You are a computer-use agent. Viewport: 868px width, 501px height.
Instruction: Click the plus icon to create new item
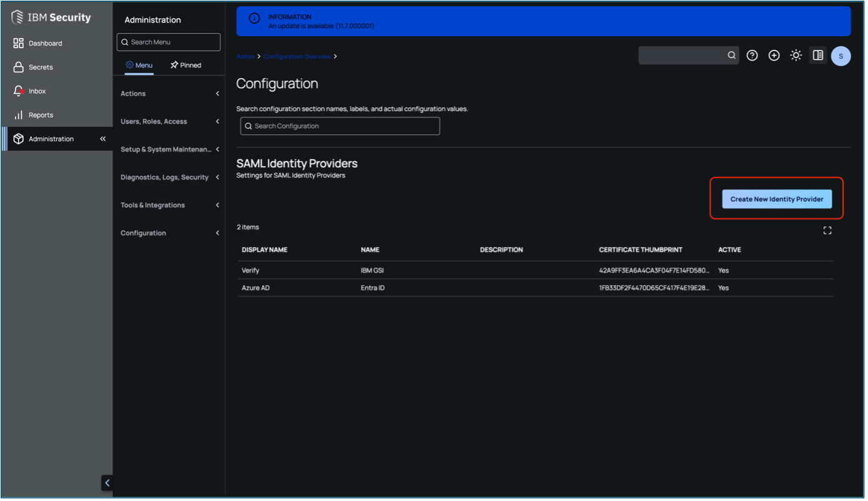pyautogui.click(x=774, y=56)
